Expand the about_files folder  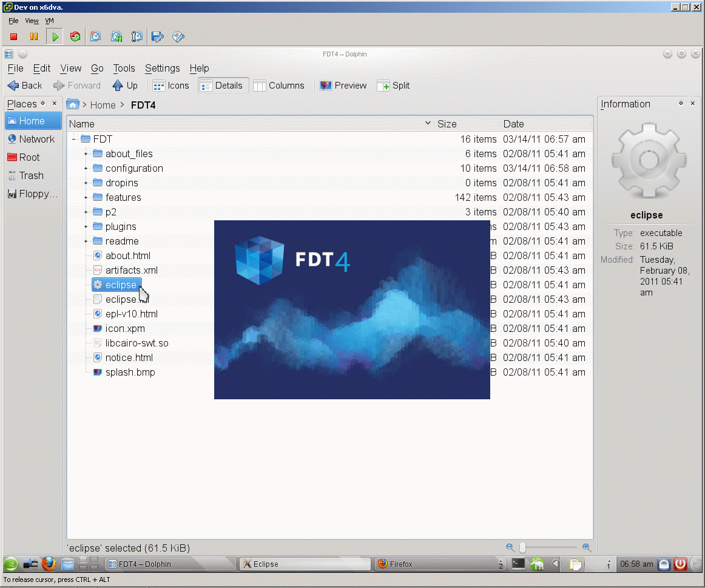click(x=86, y=154)
